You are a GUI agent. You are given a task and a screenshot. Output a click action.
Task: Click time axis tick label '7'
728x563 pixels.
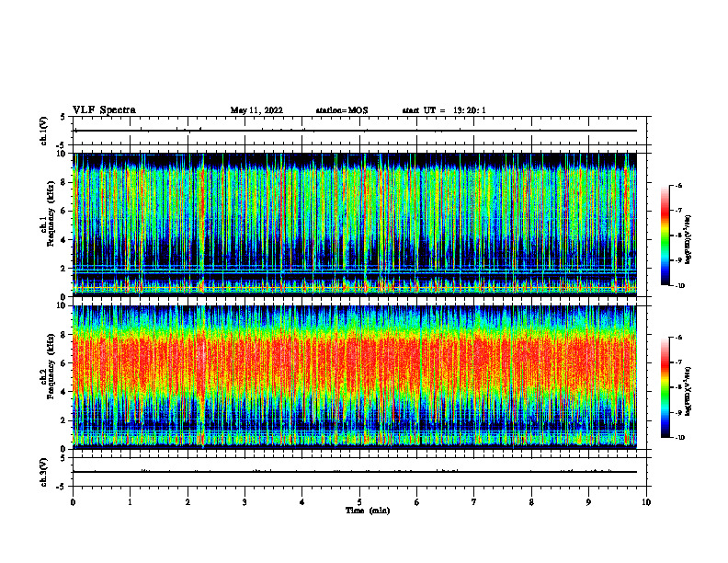coord(474,502)
